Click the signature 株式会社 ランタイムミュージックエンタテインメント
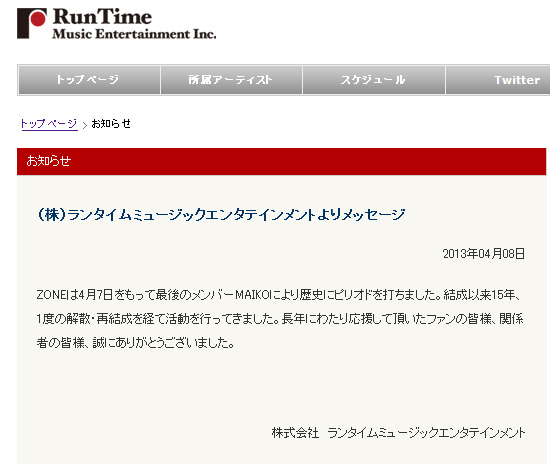Image resolution: width=550 pixels, height=464 pixels. tap(398, 433)
